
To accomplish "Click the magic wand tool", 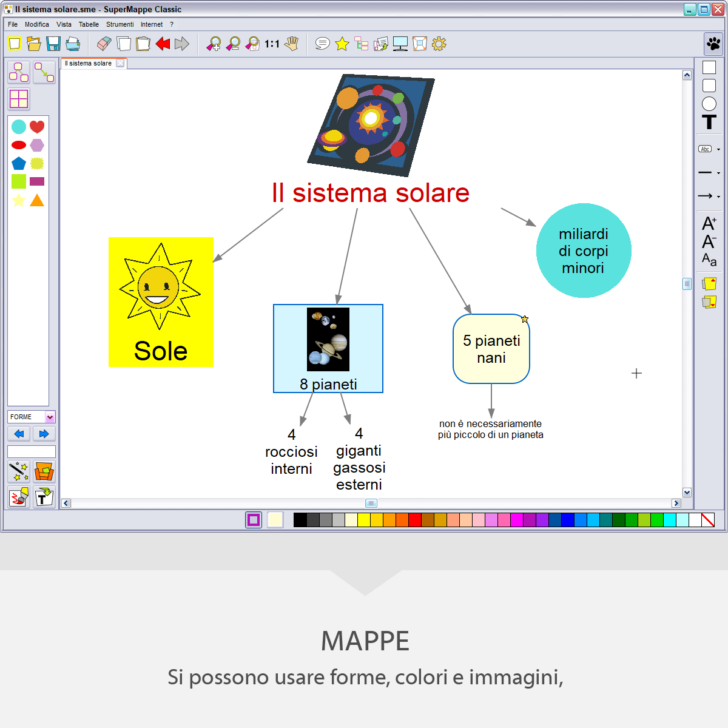I will (19, 471).
